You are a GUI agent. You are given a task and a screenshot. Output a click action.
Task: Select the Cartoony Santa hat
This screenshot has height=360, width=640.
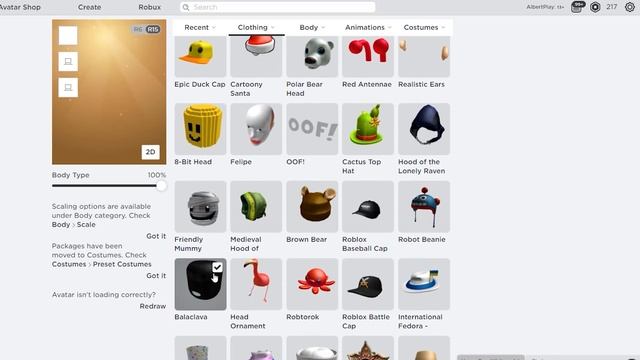256,56
